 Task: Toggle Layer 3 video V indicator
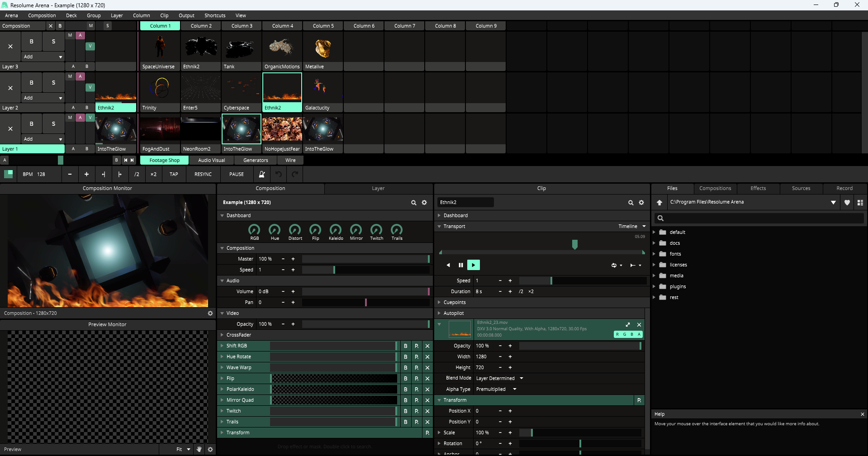(x=90, y=46)
